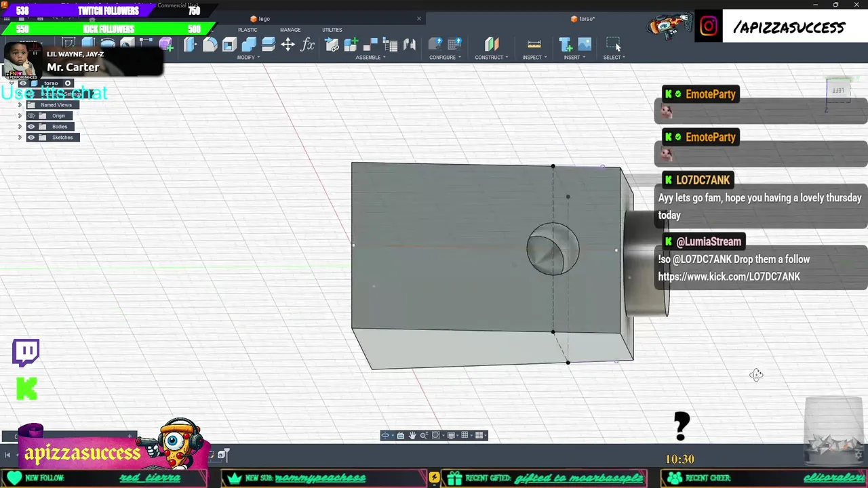Click the Insert Component link icon
This screenshot has width=868, height=488.
[332, 45]
